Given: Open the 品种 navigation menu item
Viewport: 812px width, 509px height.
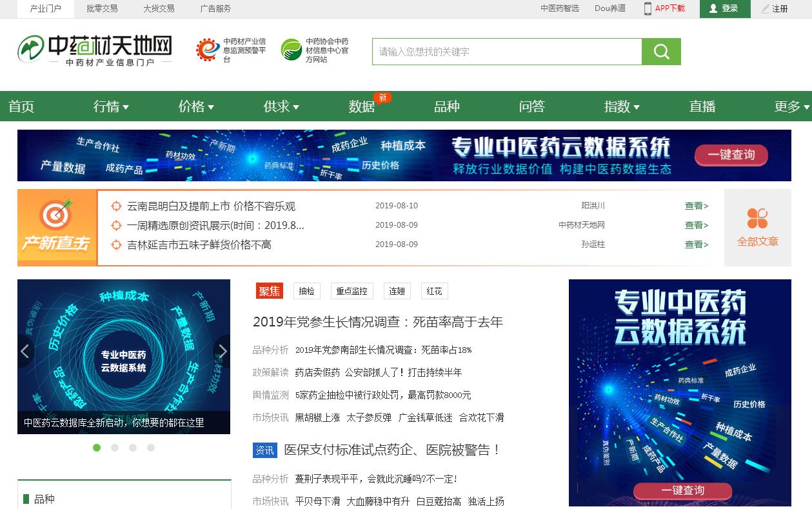Looking at the screenshot, I should pos(446,106).
